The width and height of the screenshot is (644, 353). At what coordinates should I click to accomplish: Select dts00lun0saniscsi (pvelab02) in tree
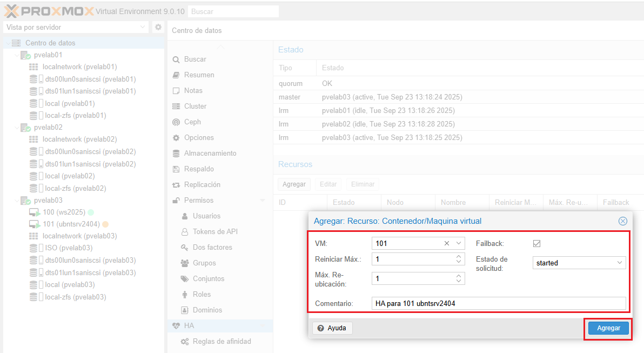90,152
